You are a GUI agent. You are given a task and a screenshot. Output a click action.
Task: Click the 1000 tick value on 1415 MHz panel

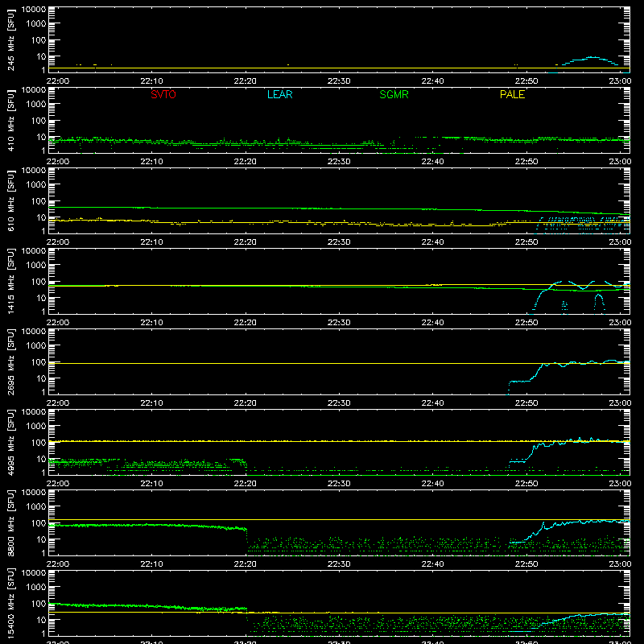coord(36,266)
